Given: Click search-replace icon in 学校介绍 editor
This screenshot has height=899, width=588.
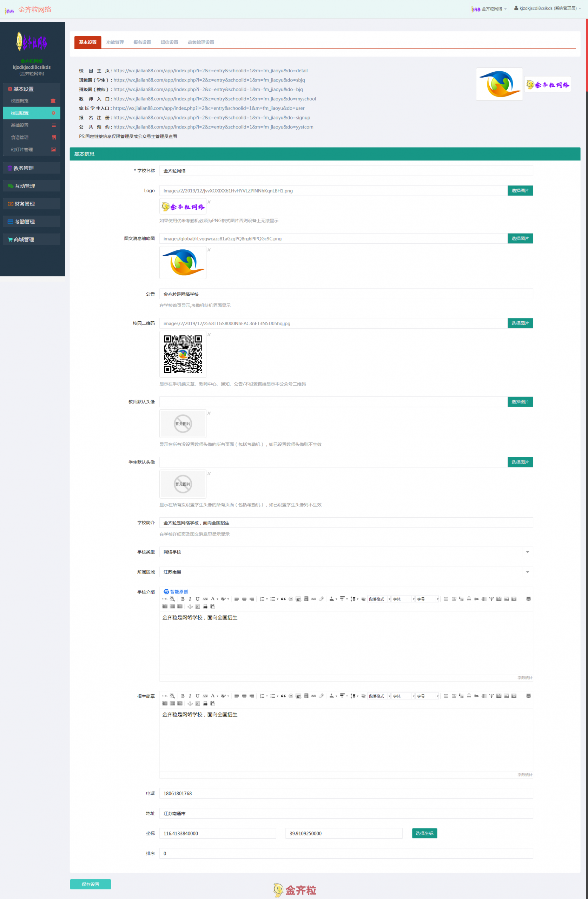Looking at the screenshot, I should [172, 599].
